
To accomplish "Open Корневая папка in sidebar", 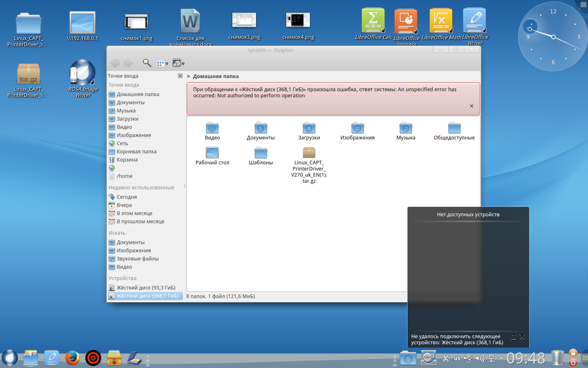I will (x=145, y=152).
